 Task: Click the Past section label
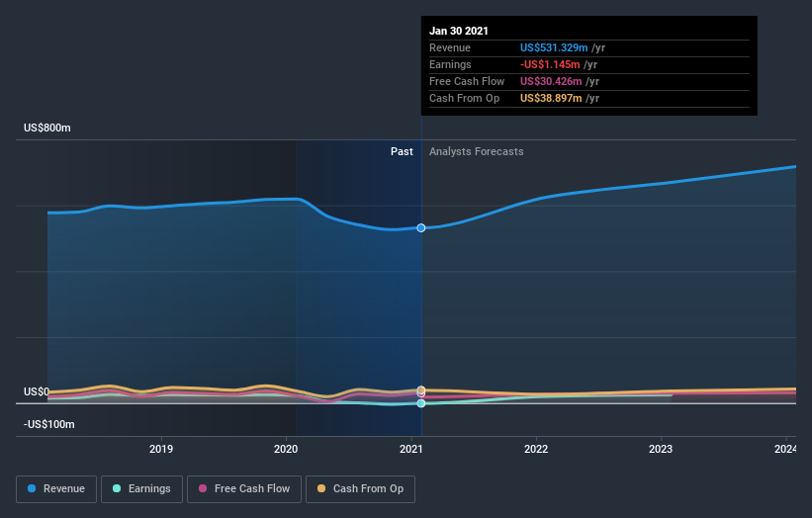(x=402, y=151)
